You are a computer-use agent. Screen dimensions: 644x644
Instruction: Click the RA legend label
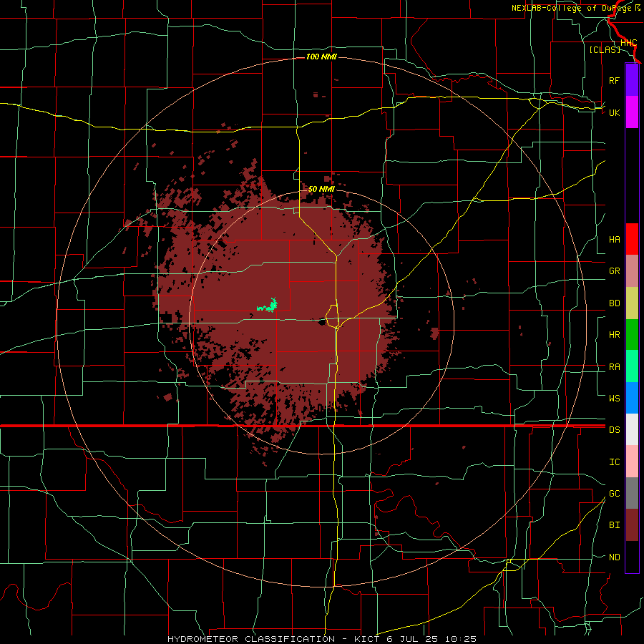[614, 366]
